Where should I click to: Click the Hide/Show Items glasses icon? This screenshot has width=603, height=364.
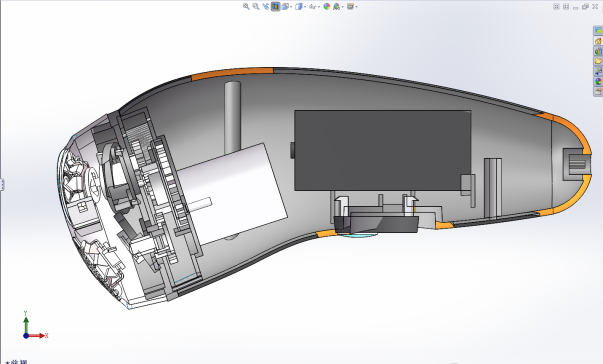click(x=313, y=7)
